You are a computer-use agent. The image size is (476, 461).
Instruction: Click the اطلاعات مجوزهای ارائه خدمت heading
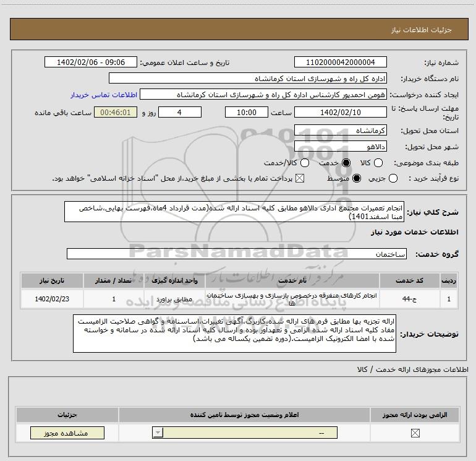coord(413,369)
